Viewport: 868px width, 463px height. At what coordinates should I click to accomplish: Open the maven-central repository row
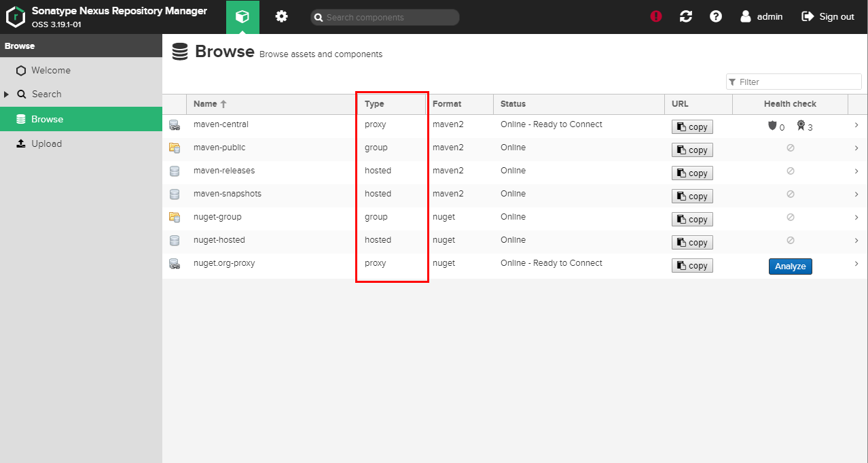coord(515,126)
